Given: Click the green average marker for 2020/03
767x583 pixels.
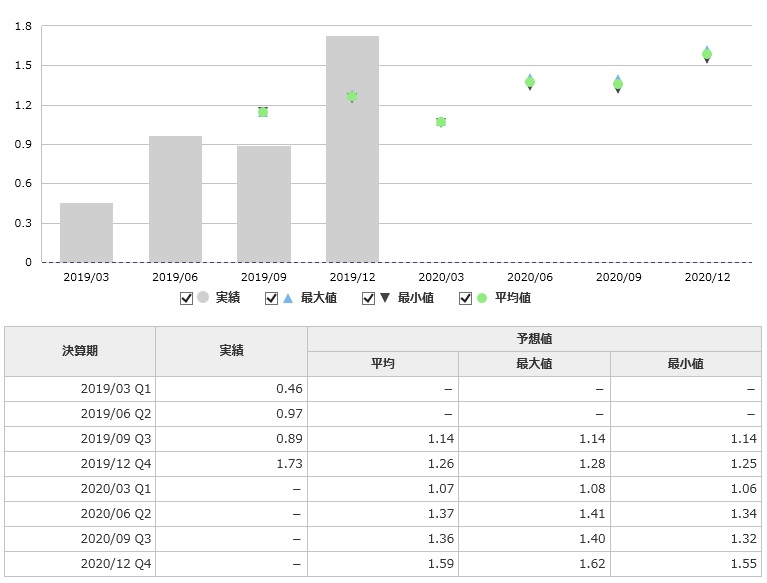Looking at the screenshot, I should point(441,122).
